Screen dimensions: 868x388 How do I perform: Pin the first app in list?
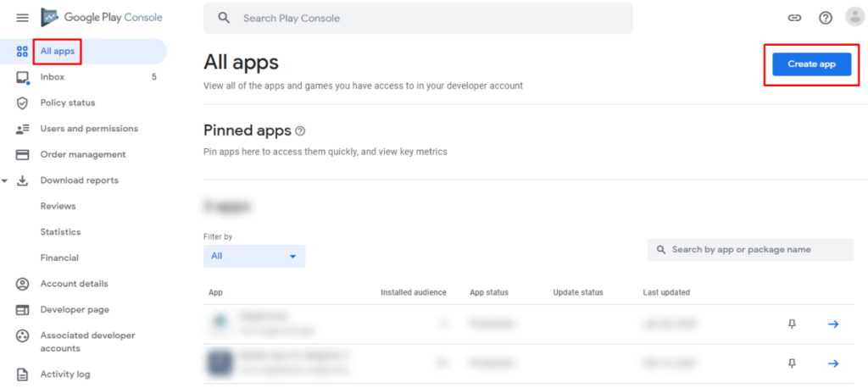pyautogui.click(x=792, y=324)
